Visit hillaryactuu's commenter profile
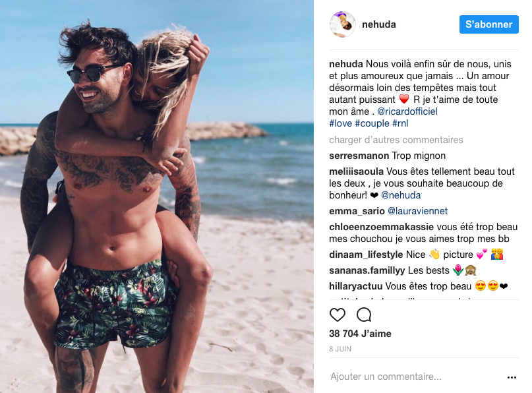 click(355, 286)
